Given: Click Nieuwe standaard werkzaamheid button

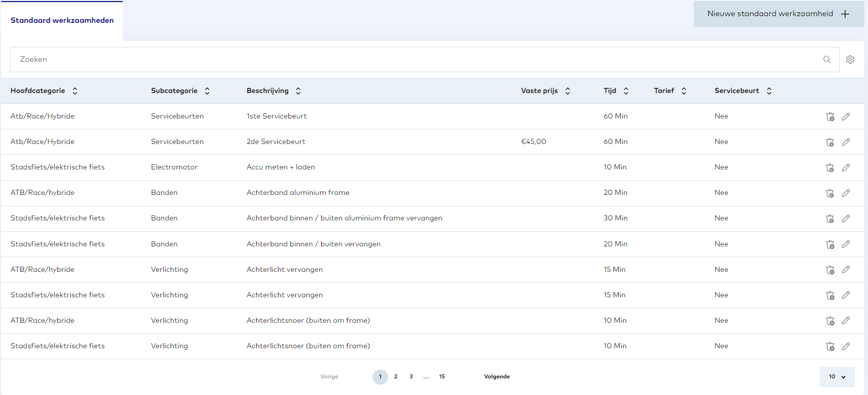Looking at the screenshot, I should [778, 14].
